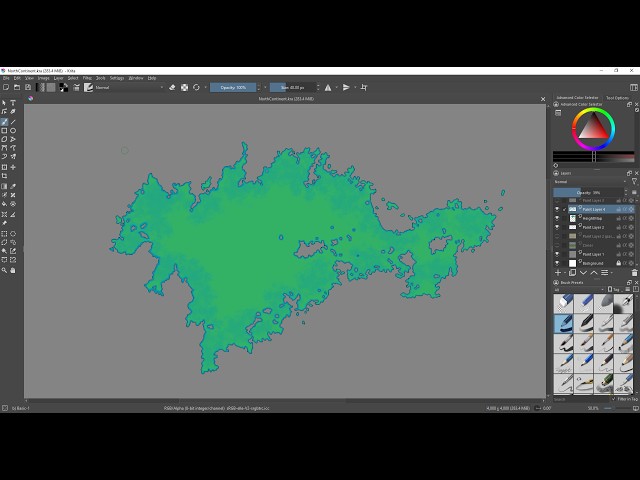Select the Line tool

point(13,122)
